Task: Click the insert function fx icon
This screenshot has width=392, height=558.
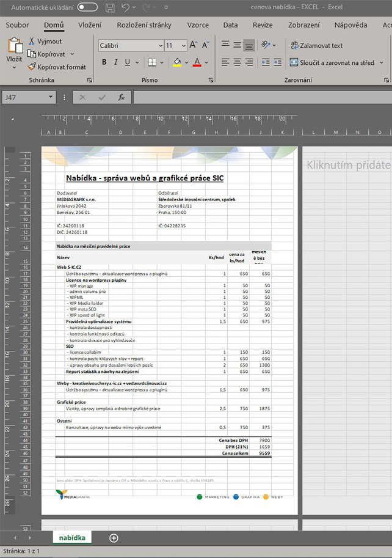Action: click(x=121, y=97)
